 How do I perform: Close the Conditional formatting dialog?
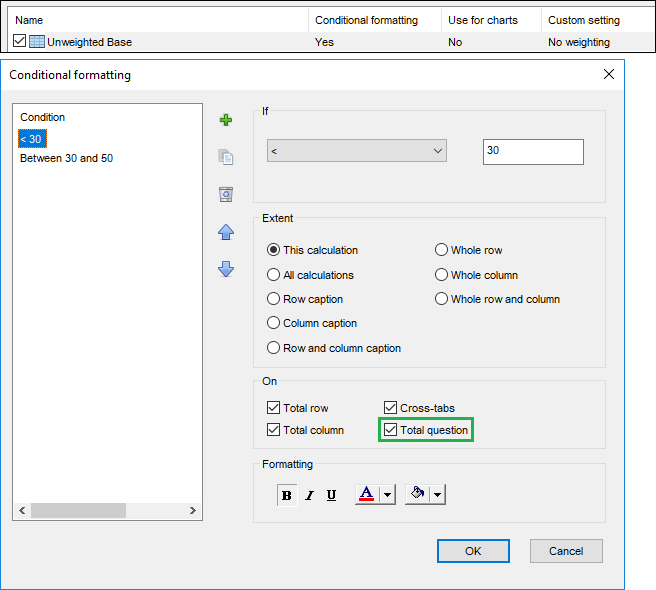point(609,74)
